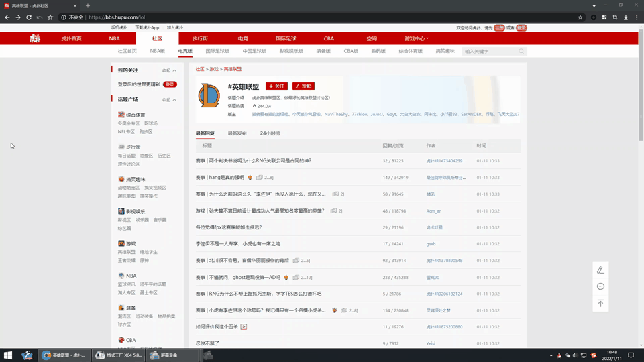Open the NBA版 sub-navigation tab

point(157,51)
